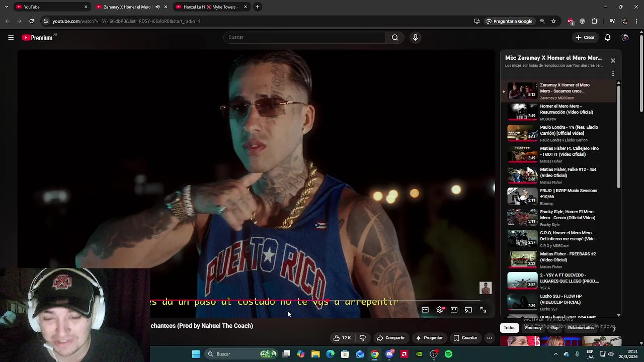This screenshot has height=362, width=644.
Task: Click the Preguntar a Google button
Action: [x=509, y=21]
